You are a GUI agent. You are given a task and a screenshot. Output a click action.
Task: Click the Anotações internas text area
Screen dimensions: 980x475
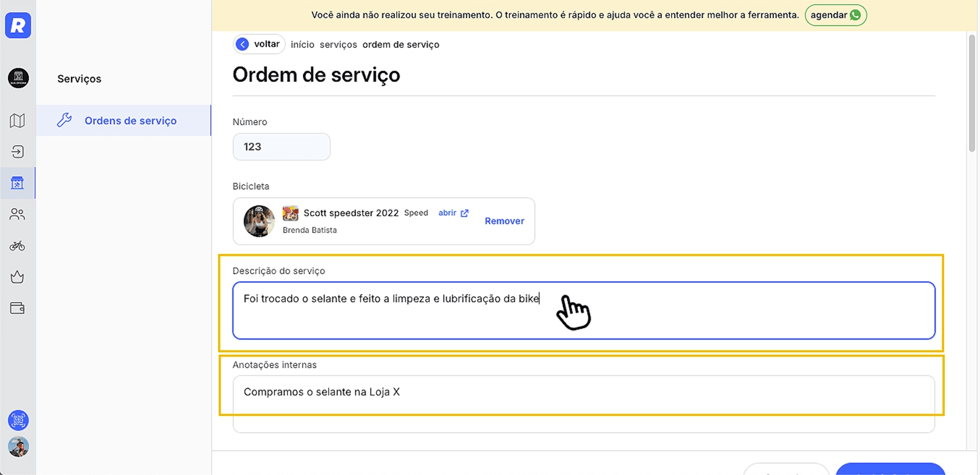click(584, 404)
